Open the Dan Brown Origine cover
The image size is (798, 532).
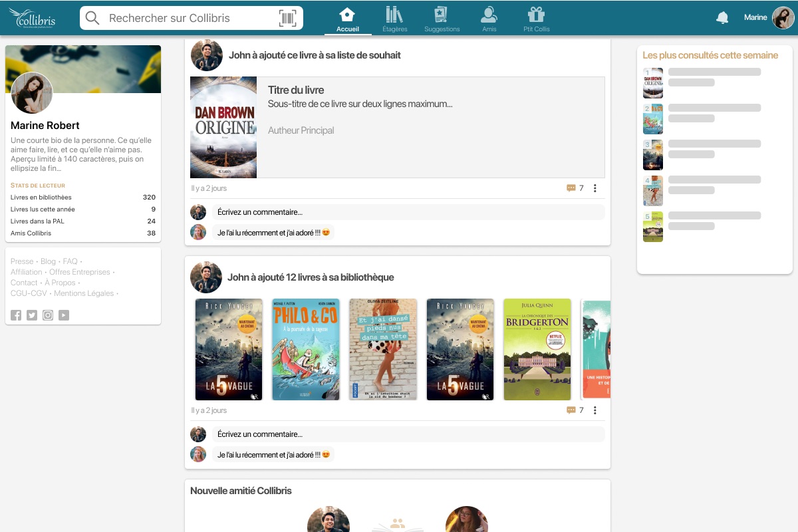tap(223, 127)
